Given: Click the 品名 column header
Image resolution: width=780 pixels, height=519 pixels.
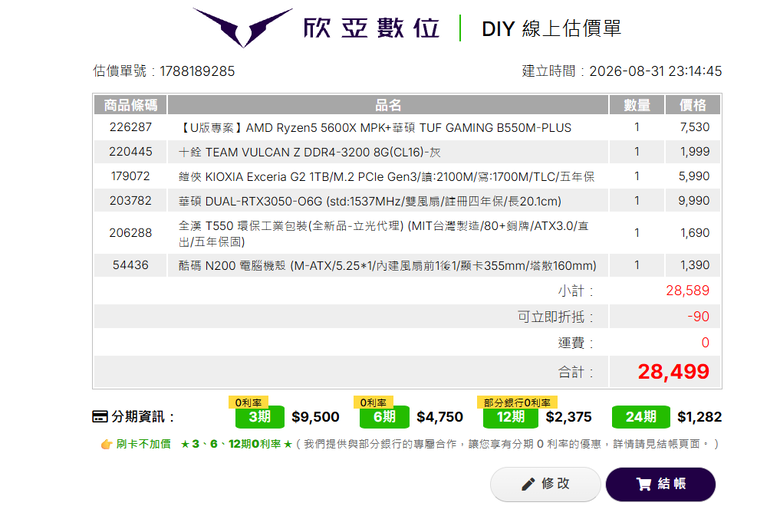Looking at the screenshot, I should pos(388,105).
